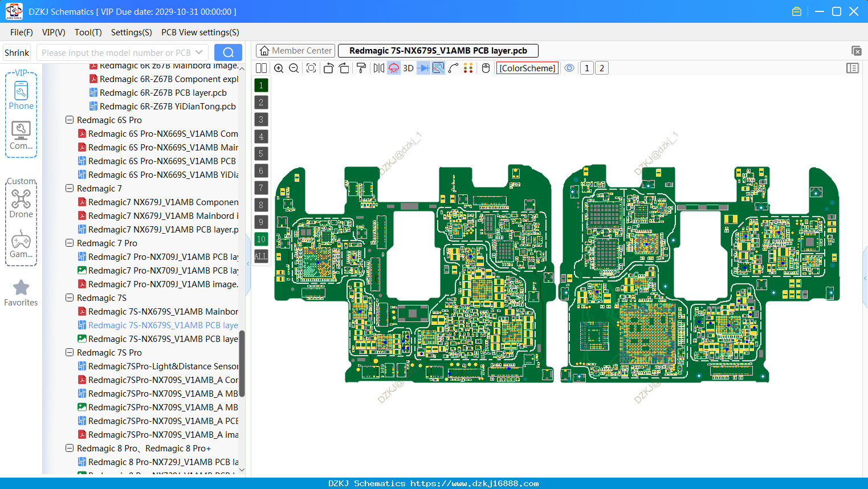Select board view 2 button

click(602, 68)
